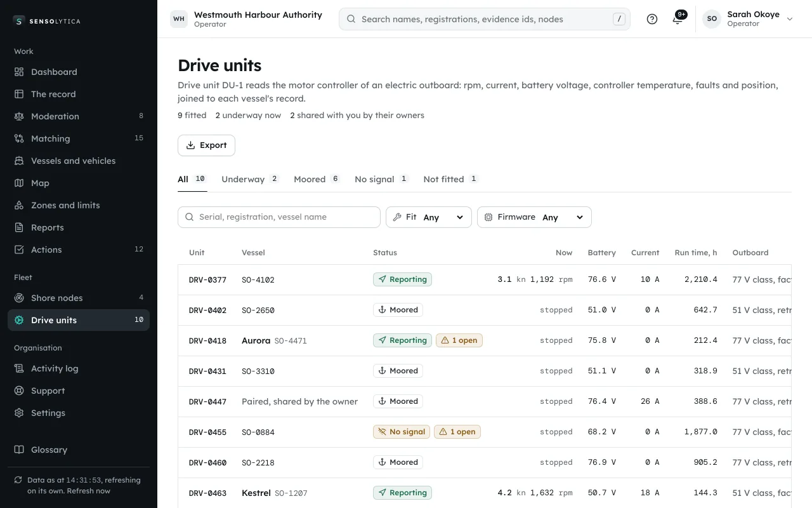812x508 pixels.
Task: Open Dashboard from the sidebar
Action: pos(79,72)
